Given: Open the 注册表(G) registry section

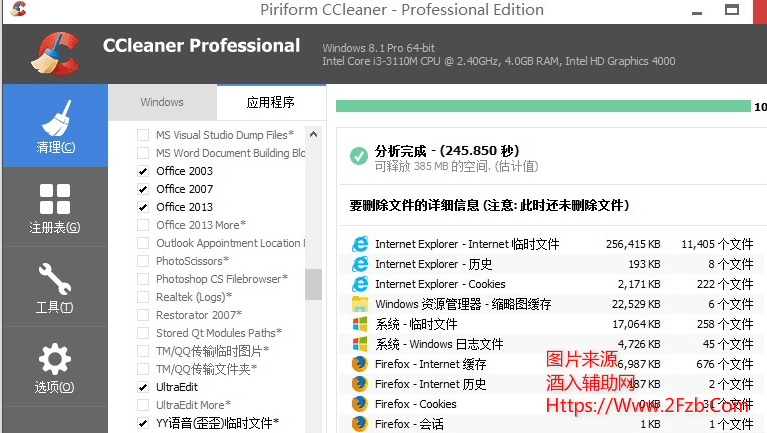Looking at the screenshot, I should point(55,207).
